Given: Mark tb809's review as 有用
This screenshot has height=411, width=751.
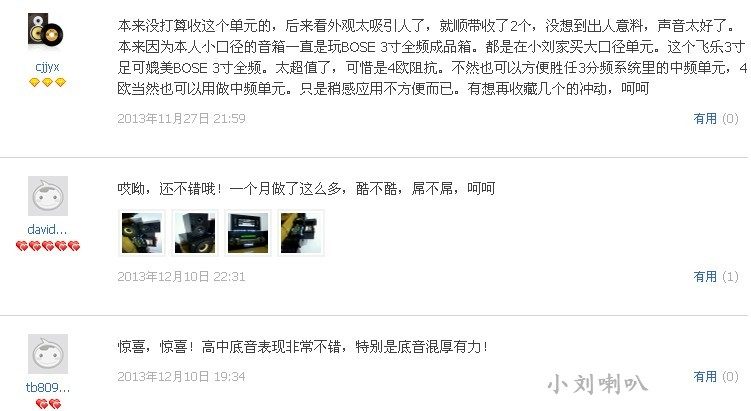Looking at the screenshot, I should point(716,377).
